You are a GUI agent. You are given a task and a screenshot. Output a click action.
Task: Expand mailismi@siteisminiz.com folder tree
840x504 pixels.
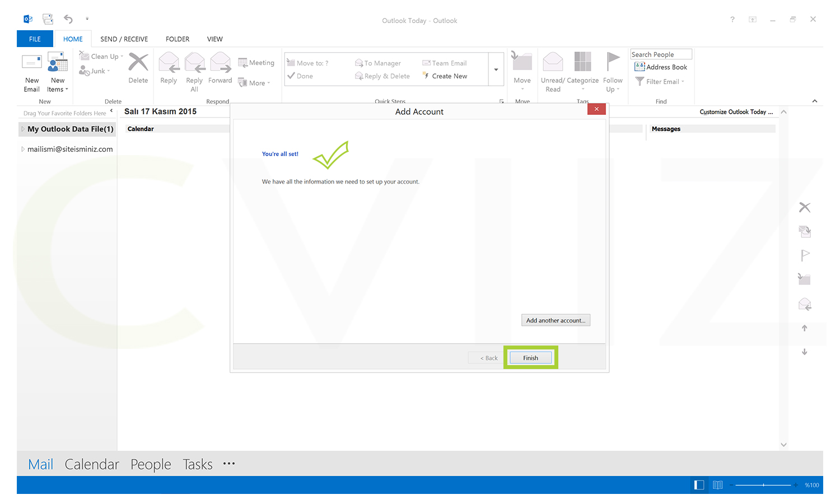tap(23, 149)
